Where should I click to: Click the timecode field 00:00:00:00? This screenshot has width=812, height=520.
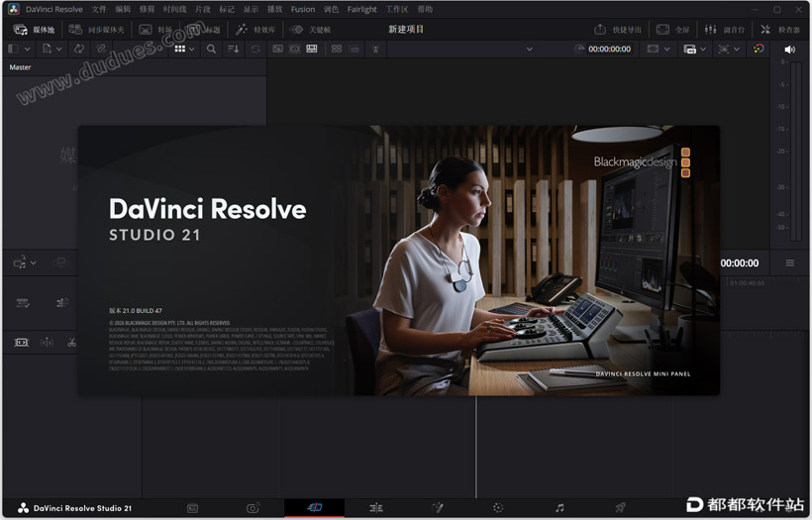[x=610, y=49]
